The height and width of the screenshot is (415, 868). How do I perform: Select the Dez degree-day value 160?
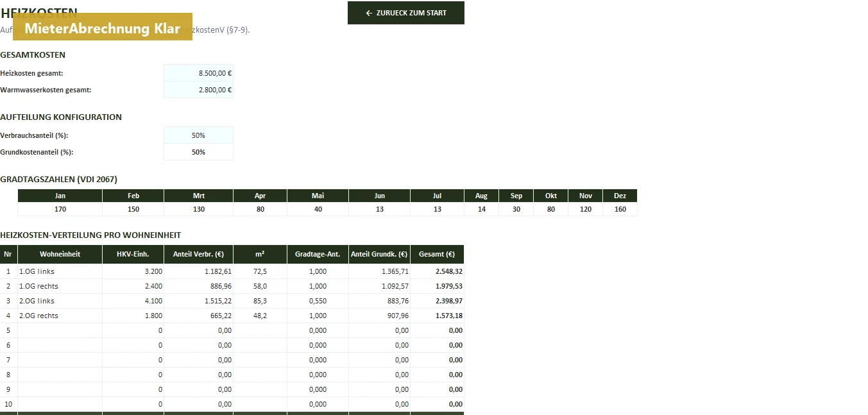pyautogui.click(x=620, y=209)
